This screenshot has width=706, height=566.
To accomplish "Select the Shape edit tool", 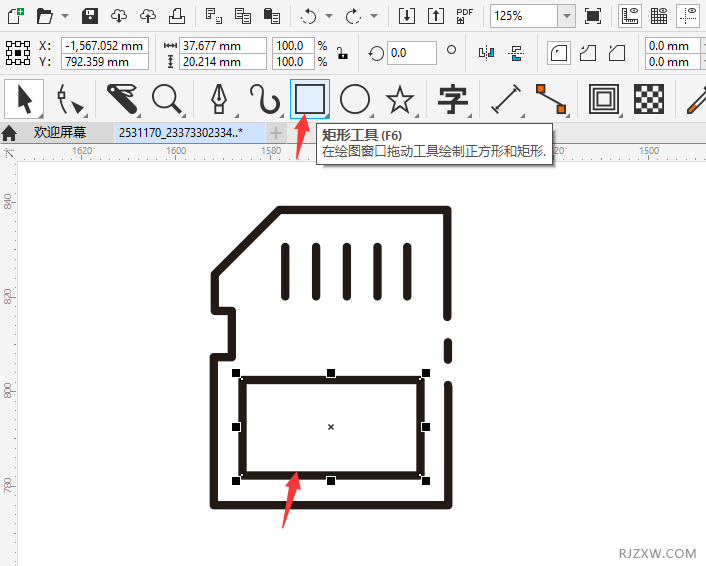I will 70,99.
